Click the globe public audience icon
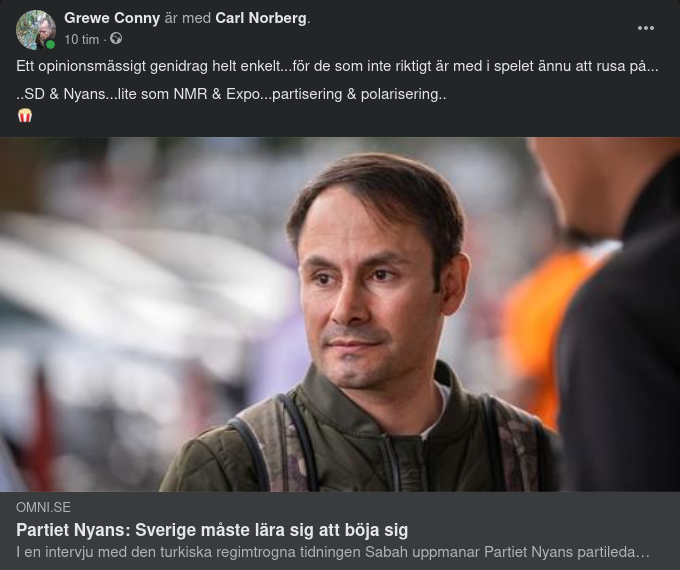 click(116, 39)
